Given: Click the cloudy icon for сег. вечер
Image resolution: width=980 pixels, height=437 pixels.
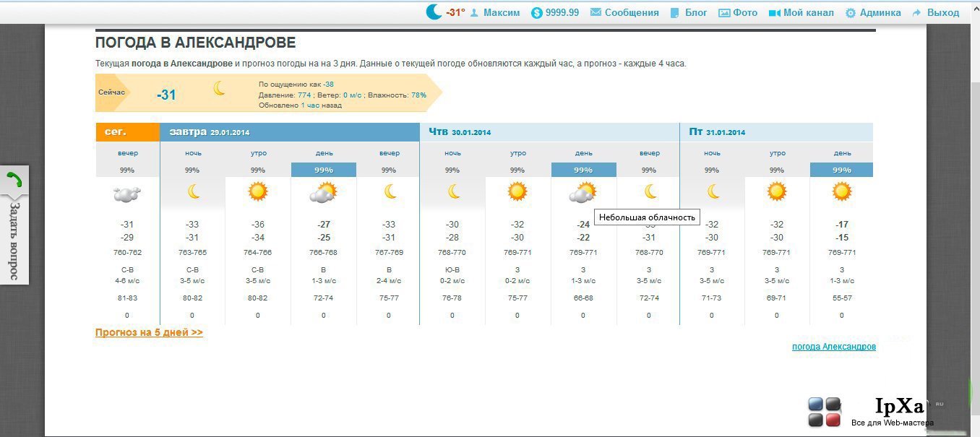Looking at the screenshot, I should [127, 193].
